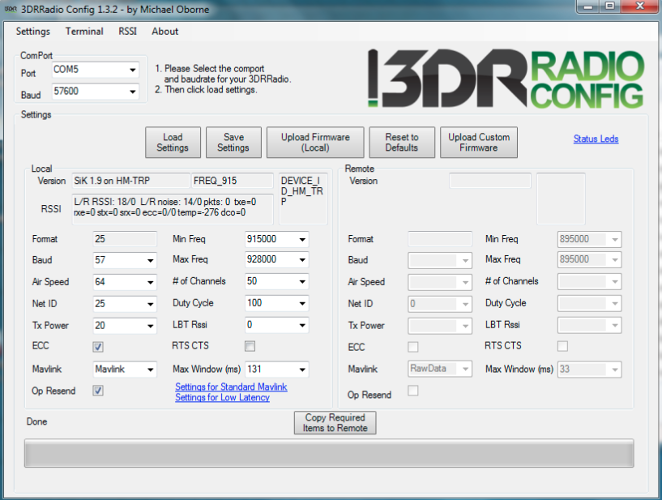Toggle the Remote Op Resend checkbox
The width and height of the screenshot is (662, 500).
413,391
